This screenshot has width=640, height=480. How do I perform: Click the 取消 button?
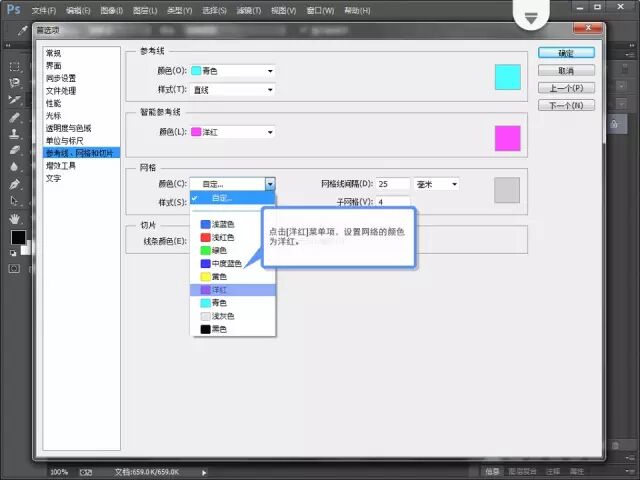(x=566, y=71)
